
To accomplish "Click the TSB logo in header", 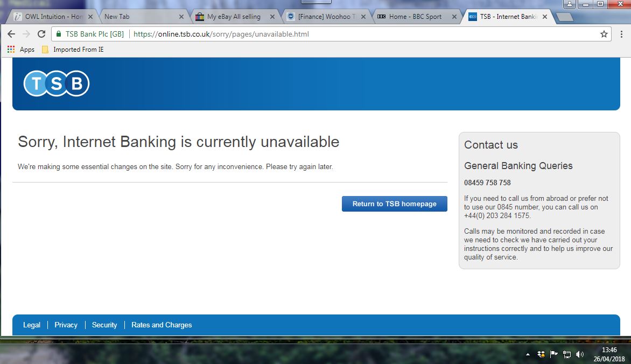I will pyautogui.click(x=57, y=83).
